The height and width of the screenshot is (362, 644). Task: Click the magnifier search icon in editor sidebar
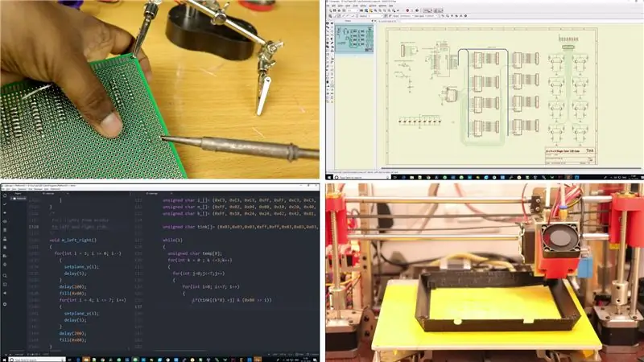pyautogui.click(x=5, y=275)
